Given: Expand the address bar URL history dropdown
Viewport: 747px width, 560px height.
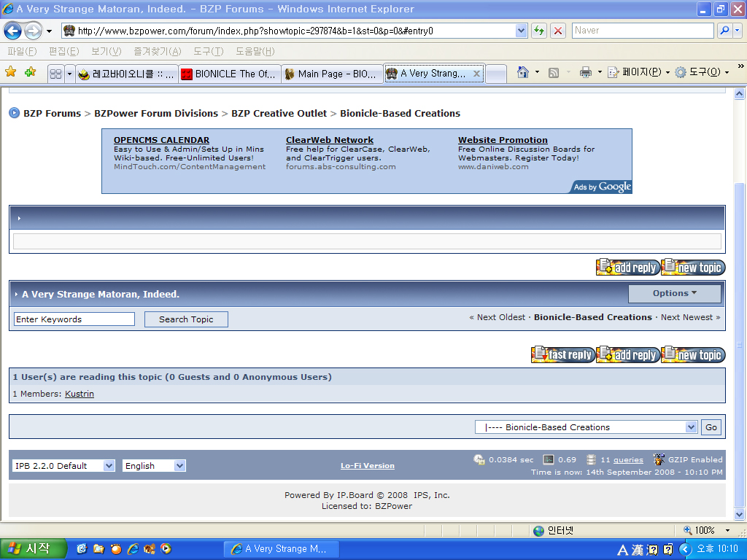Looking at the screenshot, I should coord(521,31).
